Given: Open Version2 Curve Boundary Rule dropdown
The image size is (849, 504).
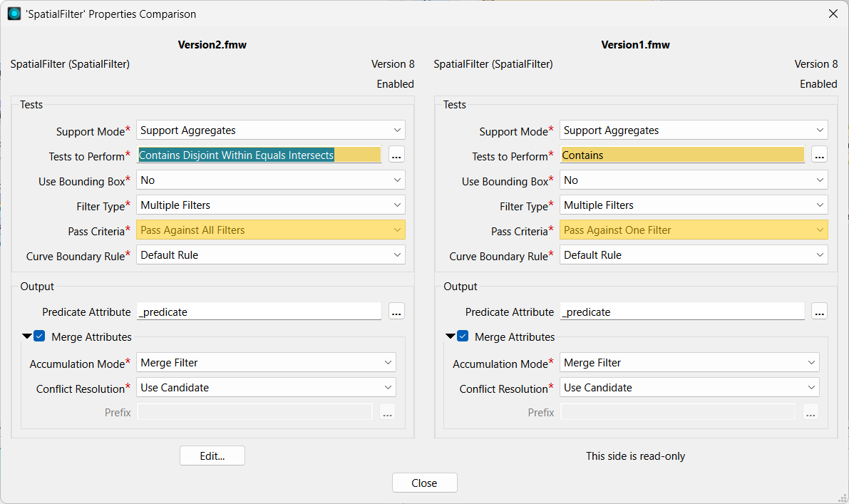Looking at the screenshot, I should 271,254.
